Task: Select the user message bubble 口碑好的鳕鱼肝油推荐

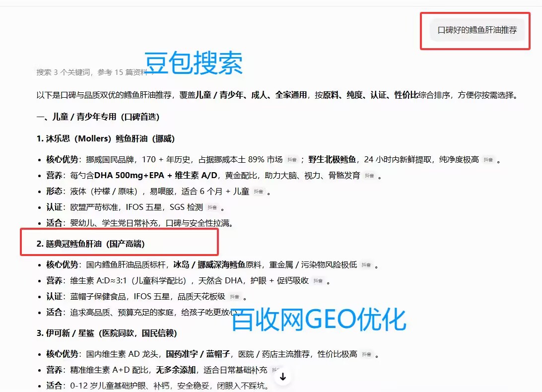Action: tap(477, 30)
